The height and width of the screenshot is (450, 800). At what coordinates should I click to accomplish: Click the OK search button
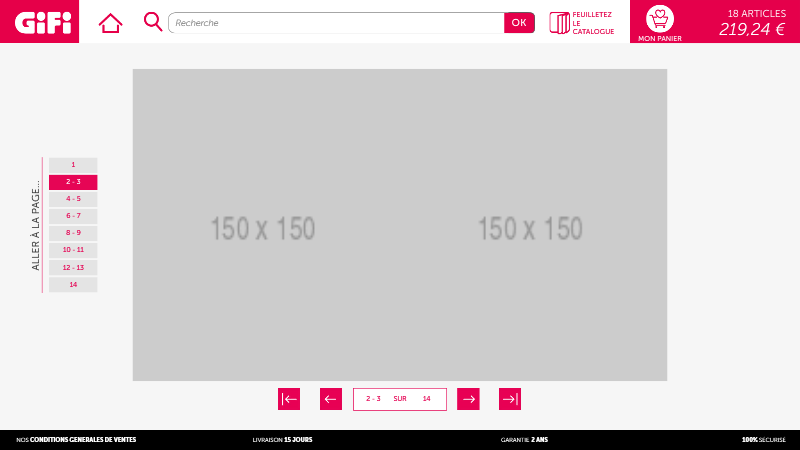pos(519,23)
